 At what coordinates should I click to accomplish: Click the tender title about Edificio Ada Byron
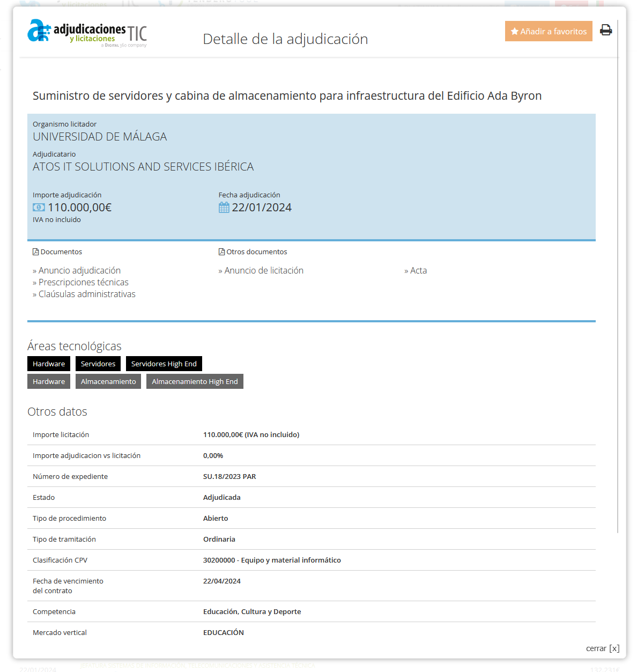(x=287, y=95)
